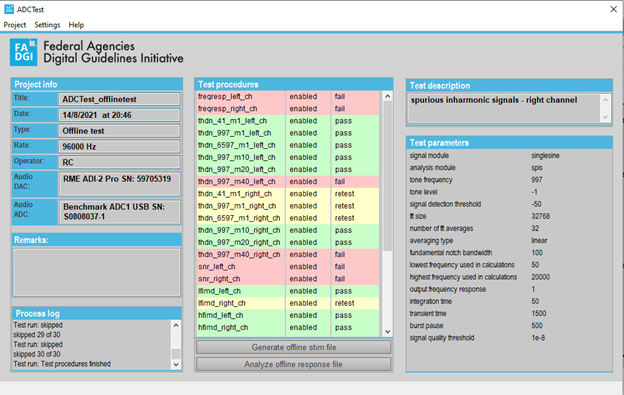Viewport: 624px width, 395px height.
Task: Select the thdn_997_m1_left_ch test row
Action: coord(289,133)
